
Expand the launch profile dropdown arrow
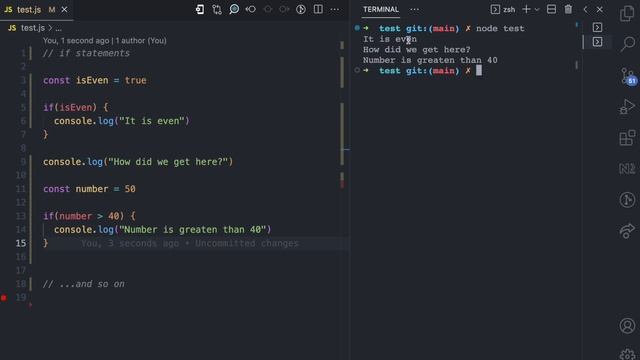click(537, 9)
